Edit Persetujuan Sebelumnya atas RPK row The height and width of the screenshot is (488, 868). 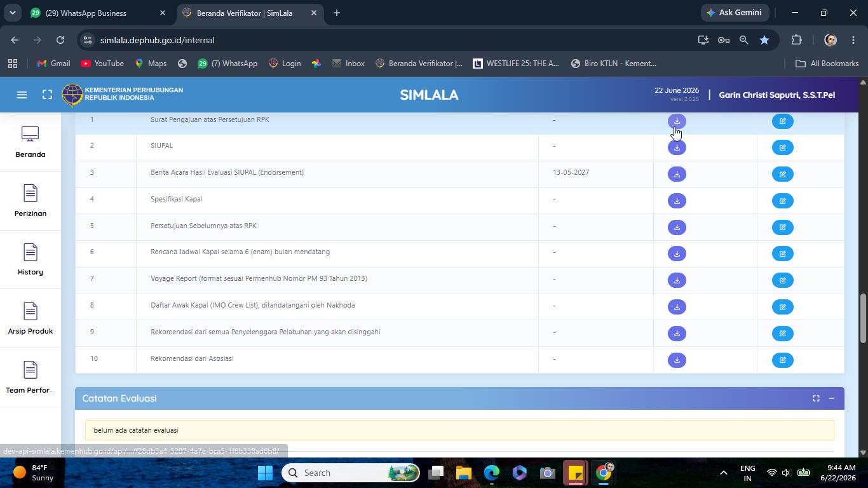pyautogui.click(x=782, y=227)
